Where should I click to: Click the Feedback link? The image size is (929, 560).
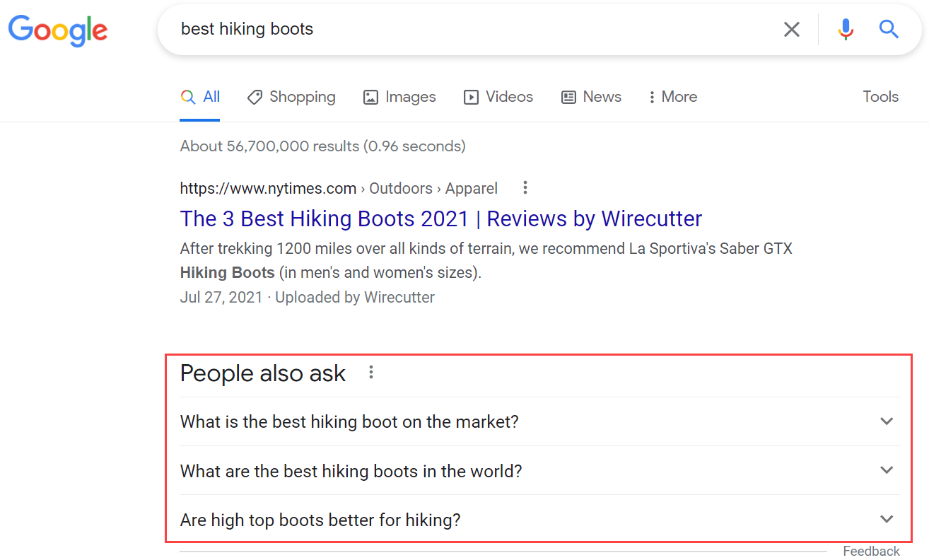[872, 551]
